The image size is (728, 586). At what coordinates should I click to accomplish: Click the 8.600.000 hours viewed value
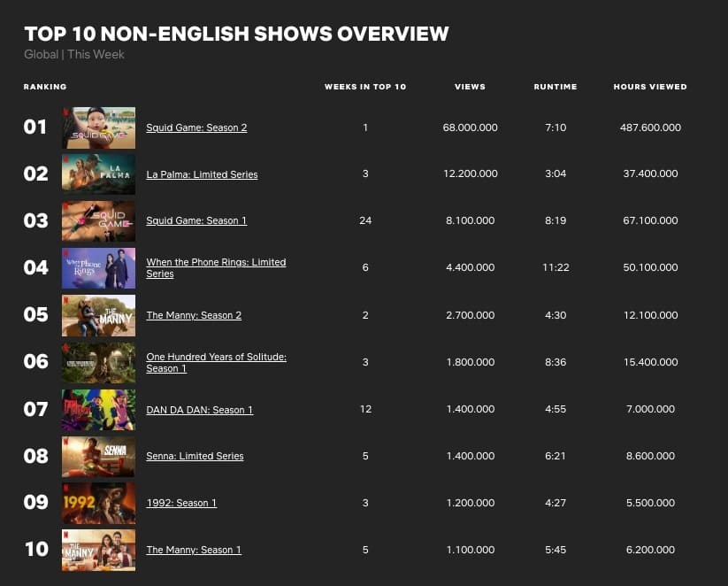(650, 457)
